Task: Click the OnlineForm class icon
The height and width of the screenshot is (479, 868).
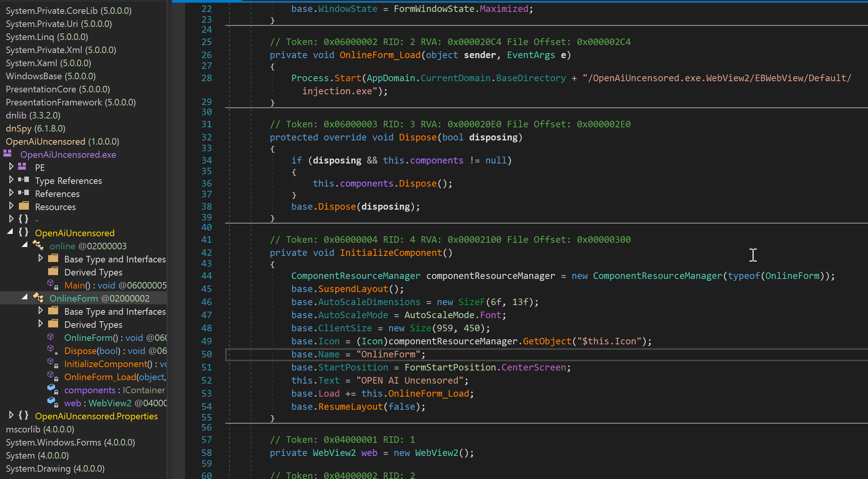Action: pyautogui.click(x=38, y=298)
